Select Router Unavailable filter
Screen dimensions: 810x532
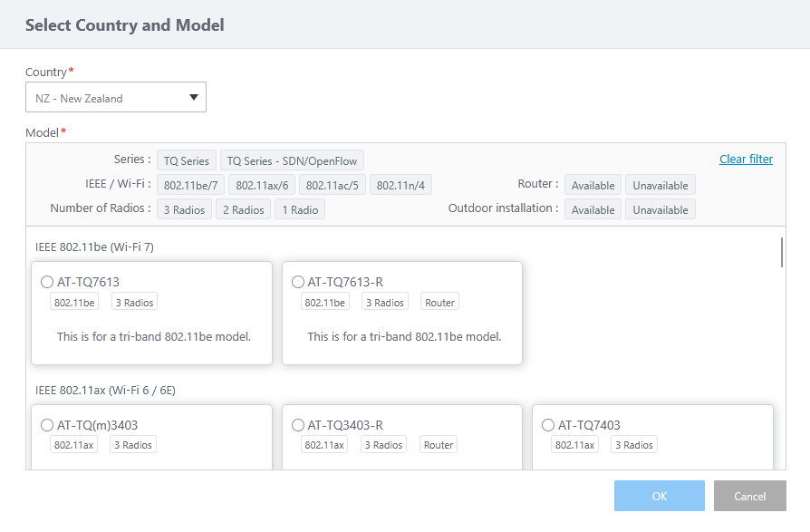(661, 185)
